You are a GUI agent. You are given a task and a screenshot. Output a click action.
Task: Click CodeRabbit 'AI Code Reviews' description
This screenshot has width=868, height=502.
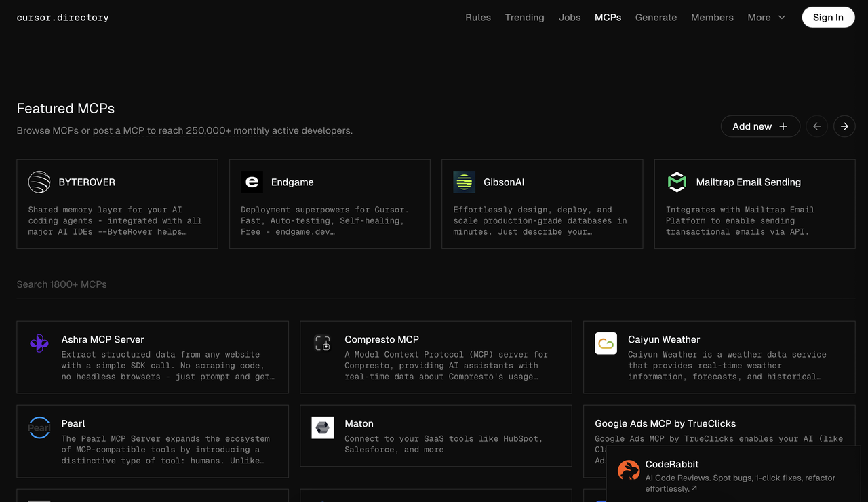(741, 483)
